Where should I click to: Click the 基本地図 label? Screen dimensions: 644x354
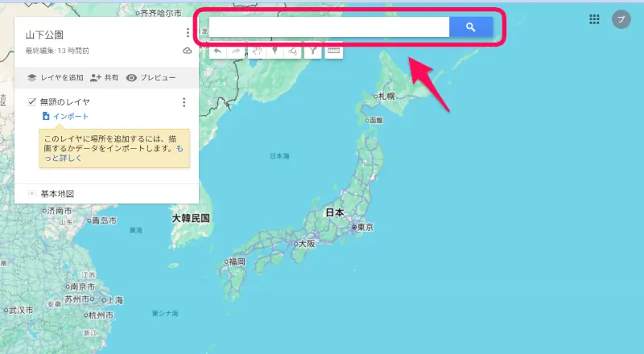57,194
